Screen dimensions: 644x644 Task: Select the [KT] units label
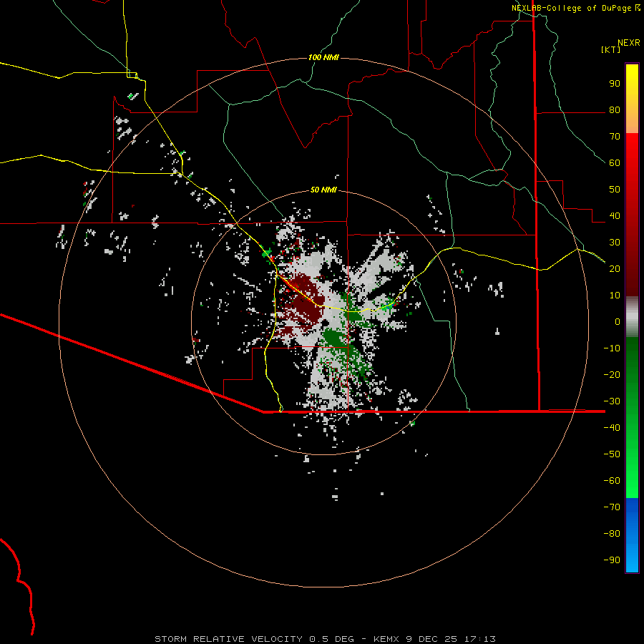[x=610, y=49]
